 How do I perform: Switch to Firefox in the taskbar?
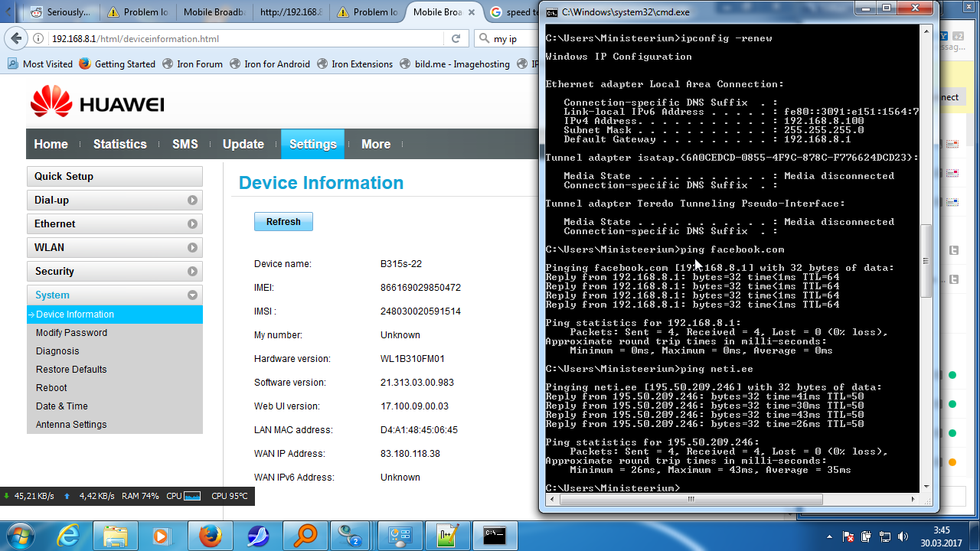click(x=211, y=536)
